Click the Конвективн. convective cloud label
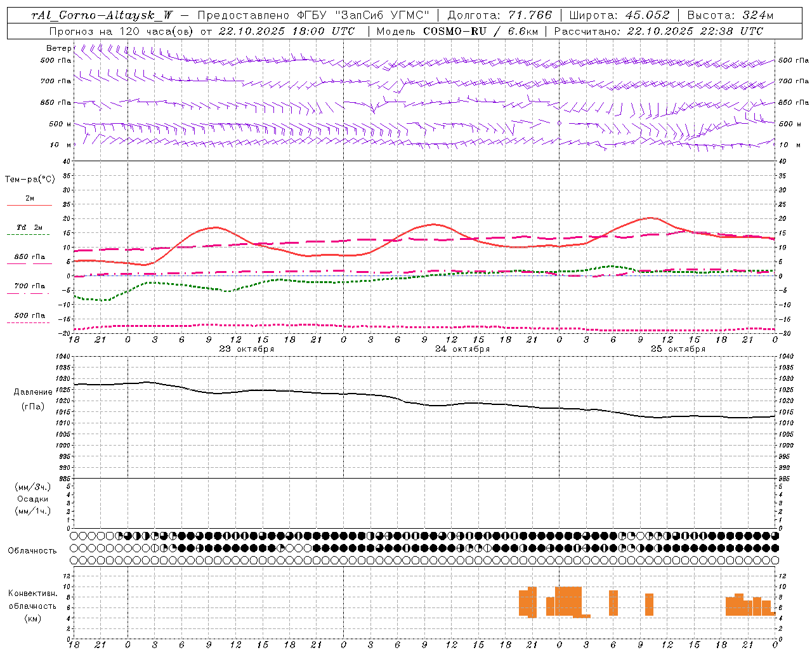Viewport: 812px width, 650px height. click(33, 594)
